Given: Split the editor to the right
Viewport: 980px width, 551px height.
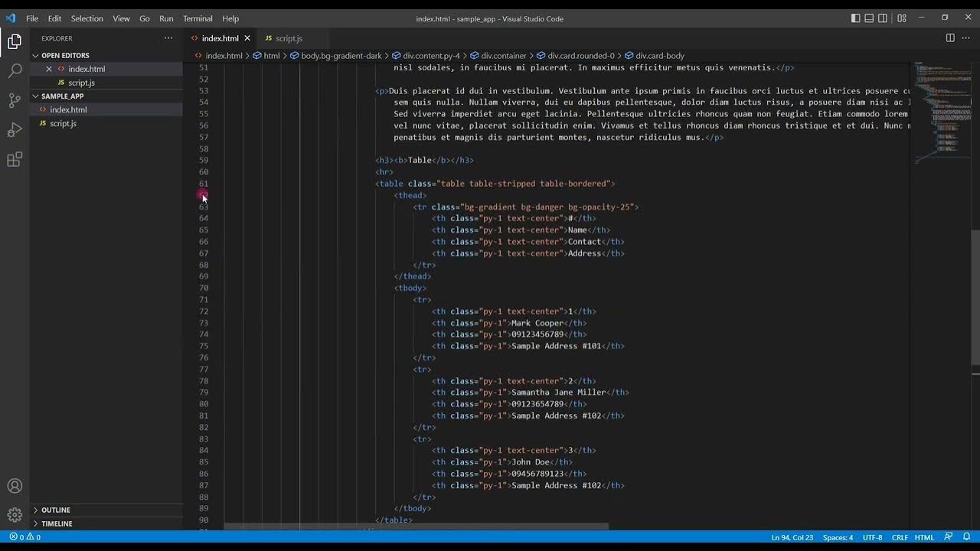Looking at the screenshot, I should (950, 38).
